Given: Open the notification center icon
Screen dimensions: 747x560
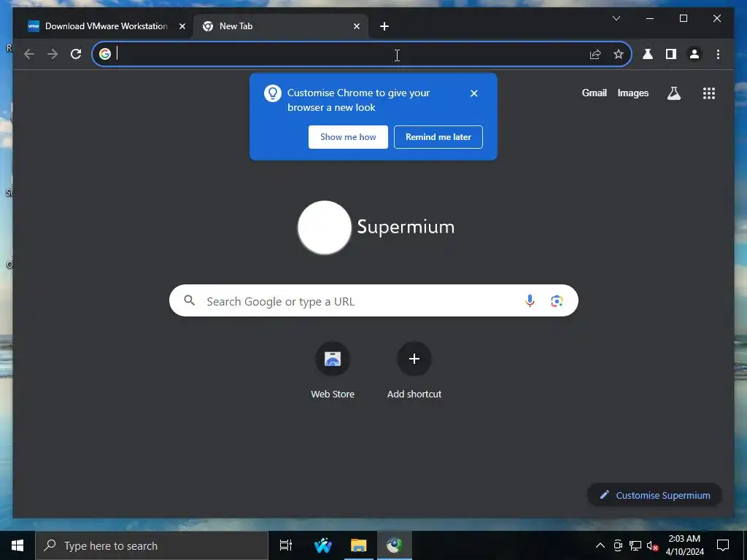Looking at the screenshot, I should [723, 545].
